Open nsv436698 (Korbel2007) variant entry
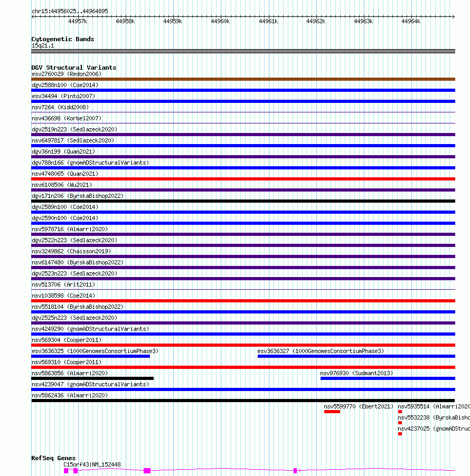This screenshot has height=476, width=470. tap(67, 118)
